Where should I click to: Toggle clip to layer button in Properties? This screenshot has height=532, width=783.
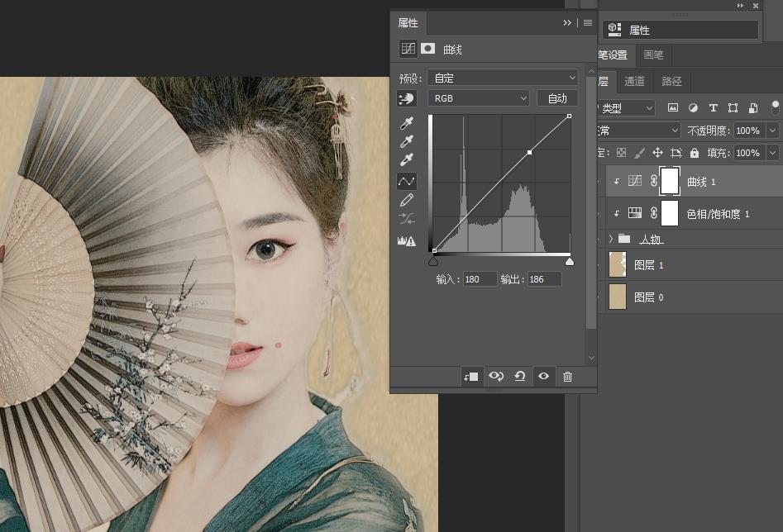pos(470,377)
